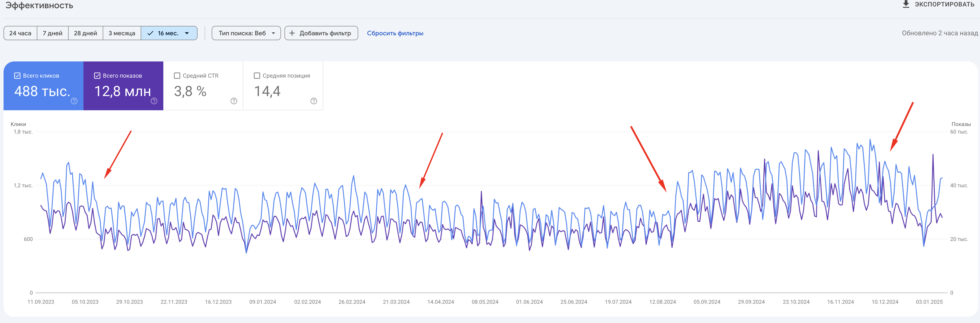Enable Средний CTR checkbox
The height and width of the screenshot is (323, 980).
click(x=177, y=76)
